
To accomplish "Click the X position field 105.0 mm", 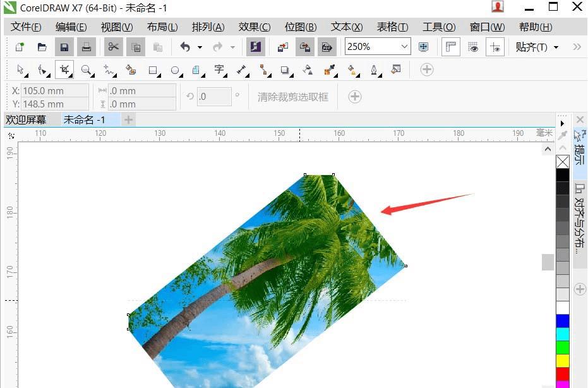I will (55, 91).
